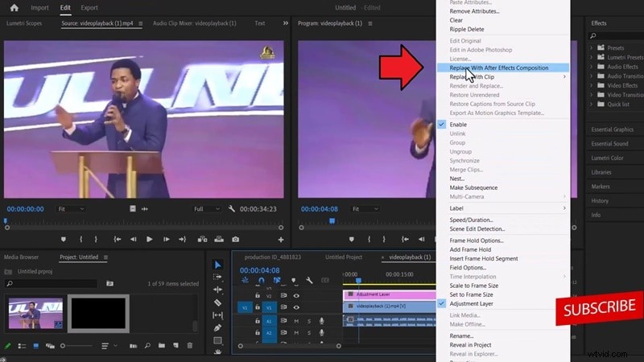The height and width of the screenshot is (362, 644).
Task: Click Insert button in Source monitor
Action: pos(202,239)
